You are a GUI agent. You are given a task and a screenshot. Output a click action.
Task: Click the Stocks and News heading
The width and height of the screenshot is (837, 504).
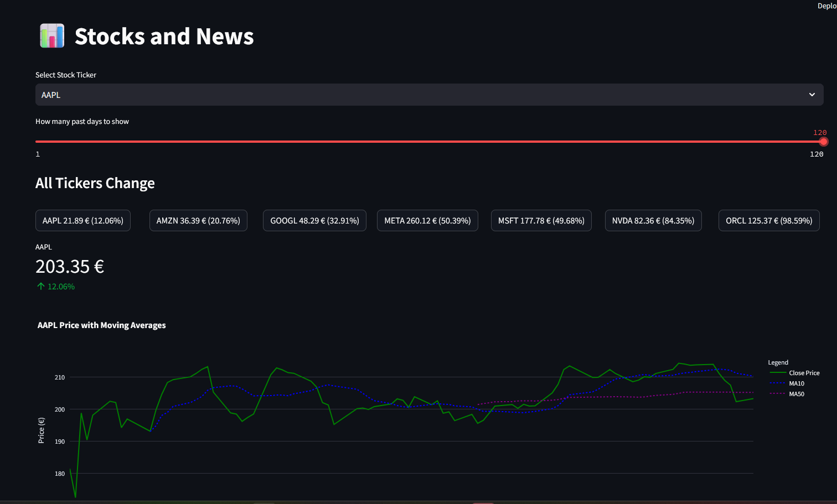164,37
